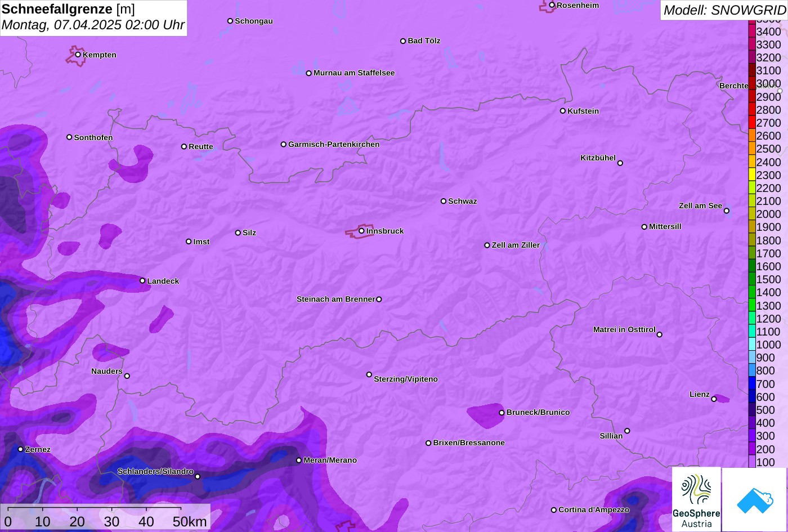Select the 'Modell: SNOWGRID' label
The width and height of the screenshot is (788, 532).
point(724,10)
